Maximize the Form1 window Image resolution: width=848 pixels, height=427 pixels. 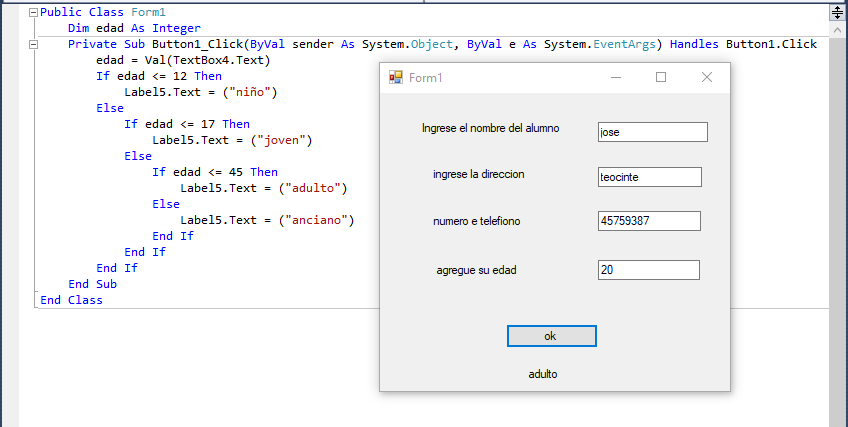click(661, 77)
